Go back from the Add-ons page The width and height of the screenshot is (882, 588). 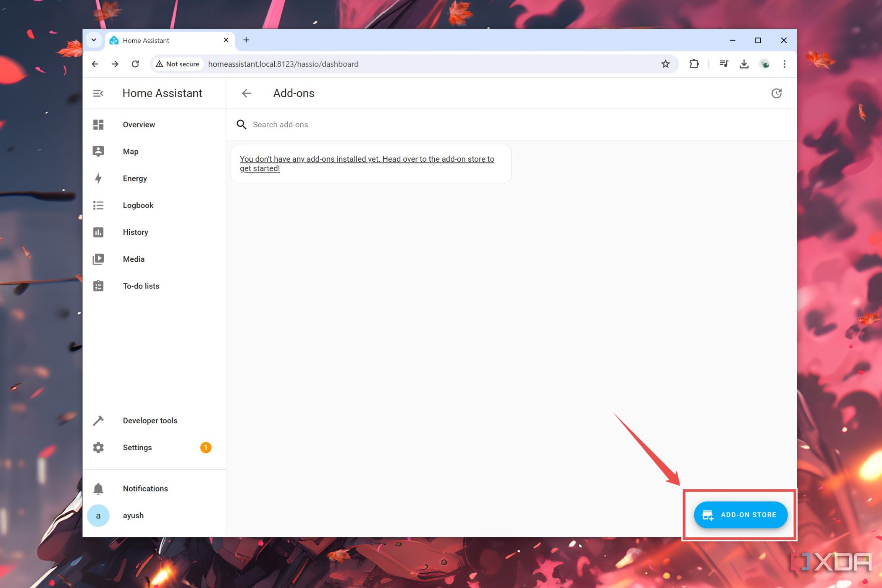point(247,93)
